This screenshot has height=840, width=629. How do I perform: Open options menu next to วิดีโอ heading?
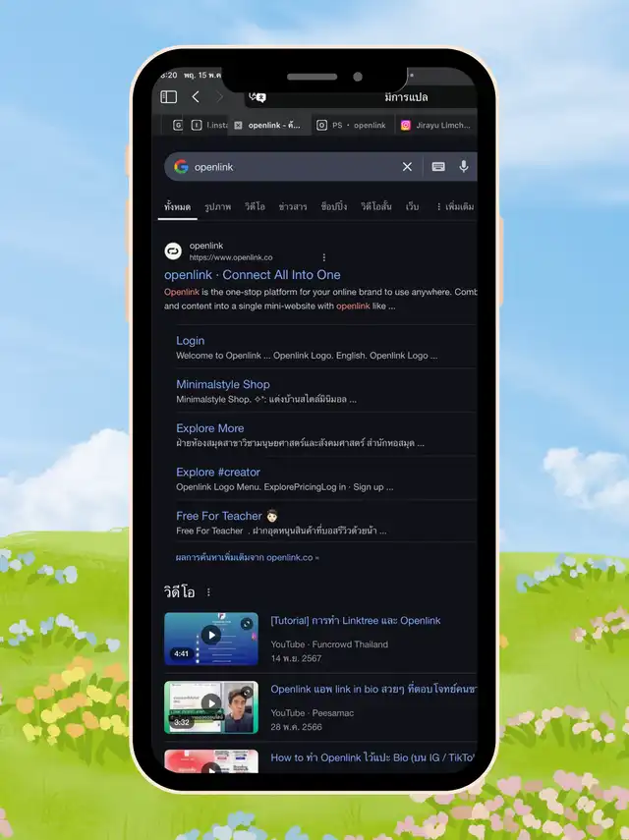[208, 592]
